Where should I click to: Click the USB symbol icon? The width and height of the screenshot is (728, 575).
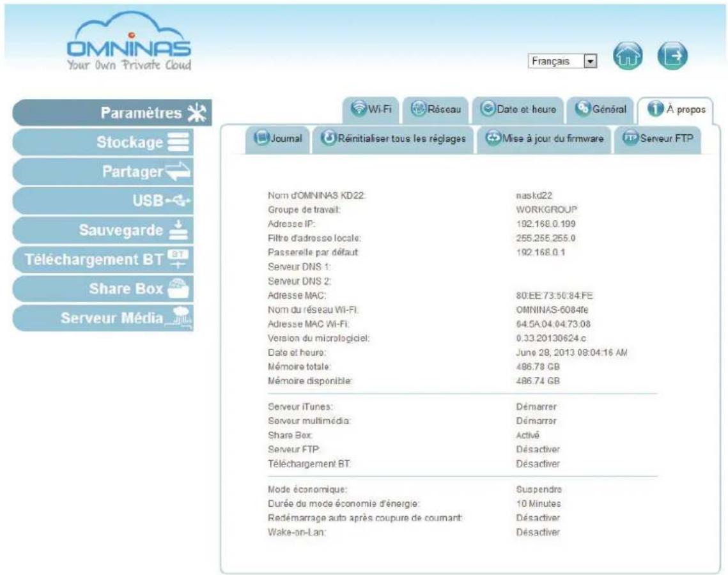178,201
